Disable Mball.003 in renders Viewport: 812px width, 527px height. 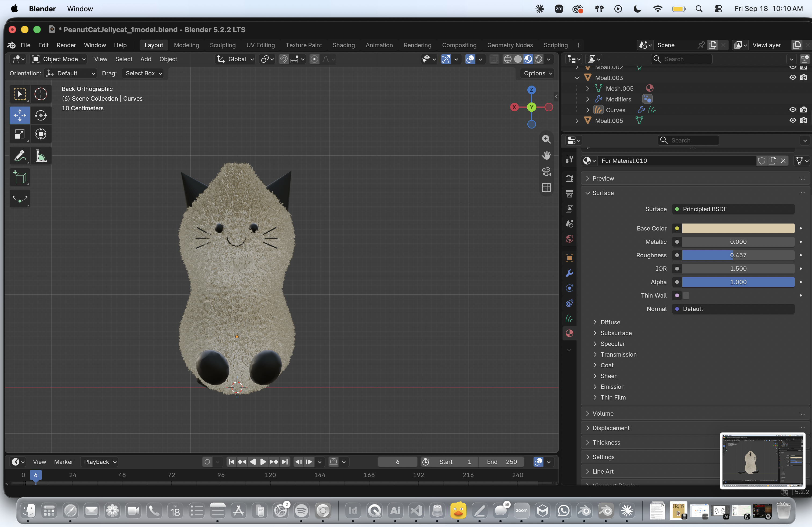pos(803,78)
